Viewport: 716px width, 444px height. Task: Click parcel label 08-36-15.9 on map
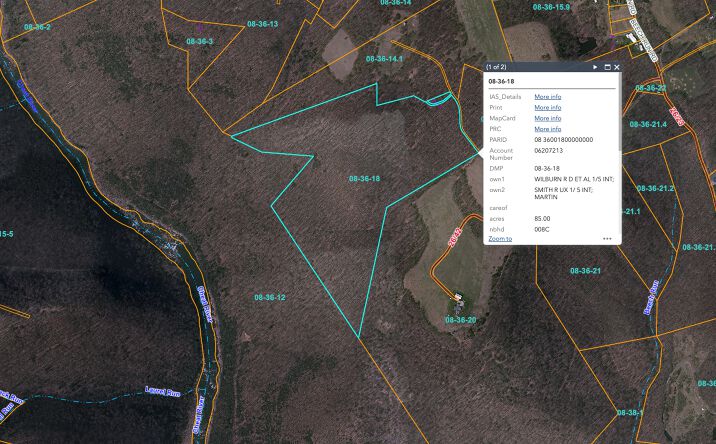pyautogui.click(x=551, y=7)
